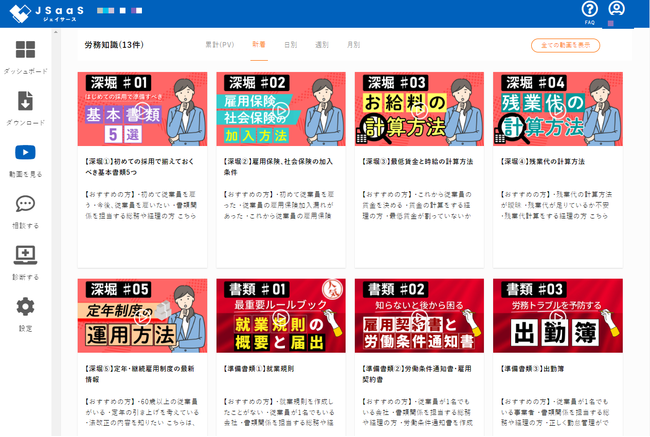Play the 深堀 #02 雇用保険 video thumbnail

pyautogui.click(x=281, y=110)
